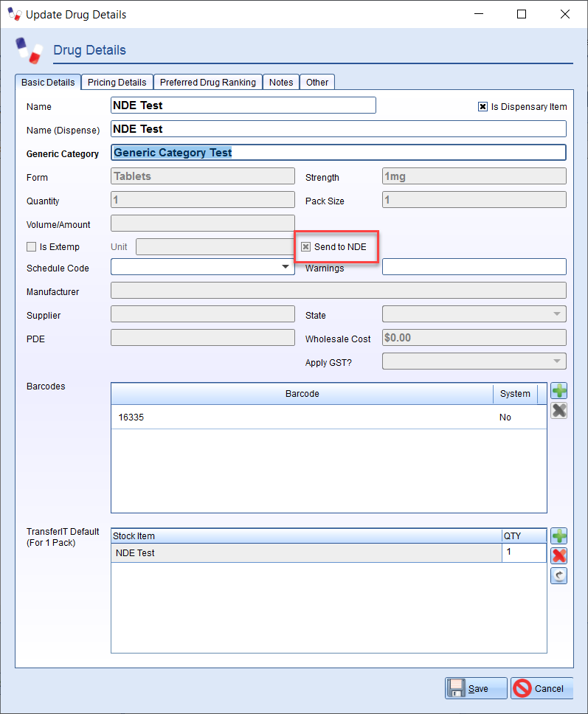Add a new barcode with green plus
Viewport: 588px width, 714px height.
pyautogui.click(x=558, y=391)
